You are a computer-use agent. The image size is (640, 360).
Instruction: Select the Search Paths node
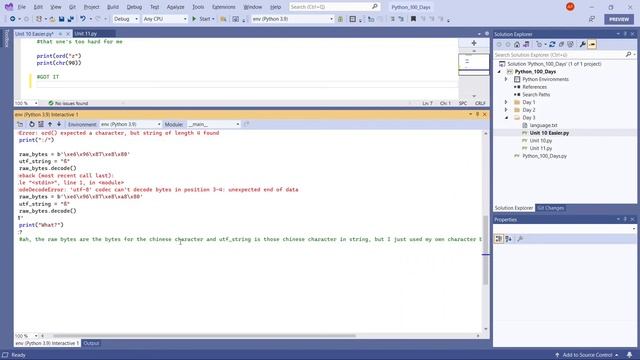[x=536, y=95]
